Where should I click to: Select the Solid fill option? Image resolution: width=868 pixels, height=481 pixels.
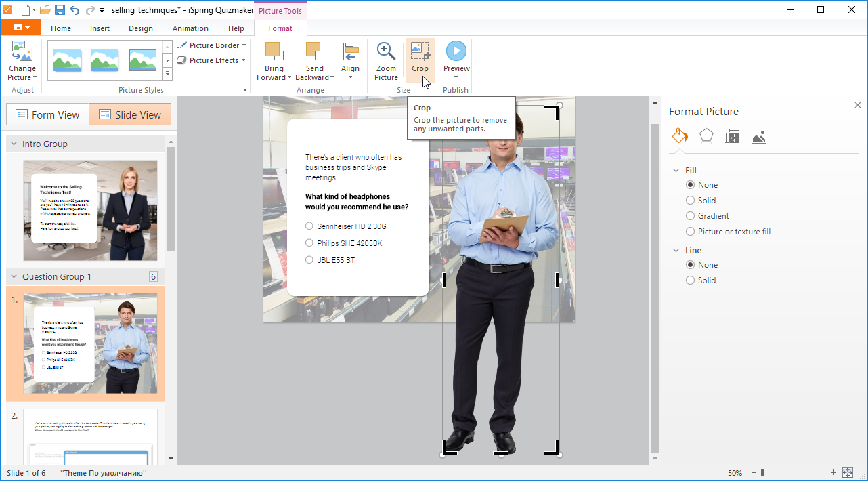click(x=689, y=200)
